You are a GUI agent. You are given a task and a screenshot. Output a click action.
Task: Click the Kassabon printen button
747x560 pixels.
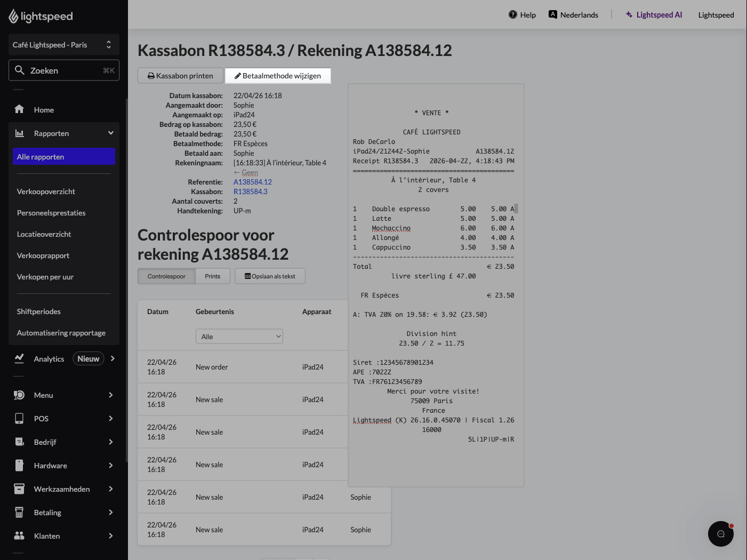(180, 76)
